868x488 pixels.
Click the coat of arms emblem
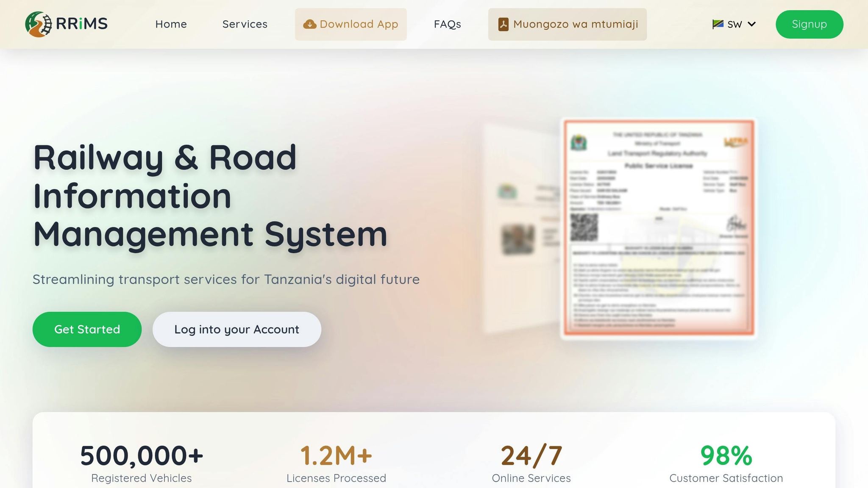(x=578, y=143)
